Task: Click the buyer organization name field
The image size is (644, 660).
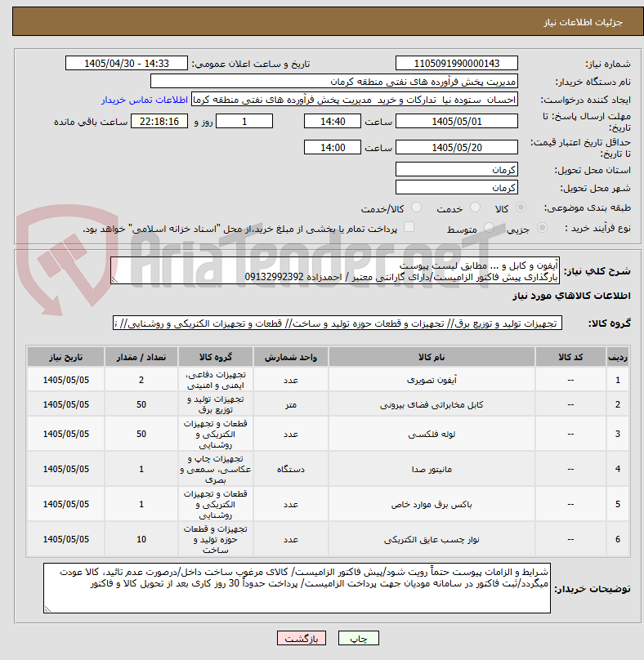Action: click(x=334, y=81)
